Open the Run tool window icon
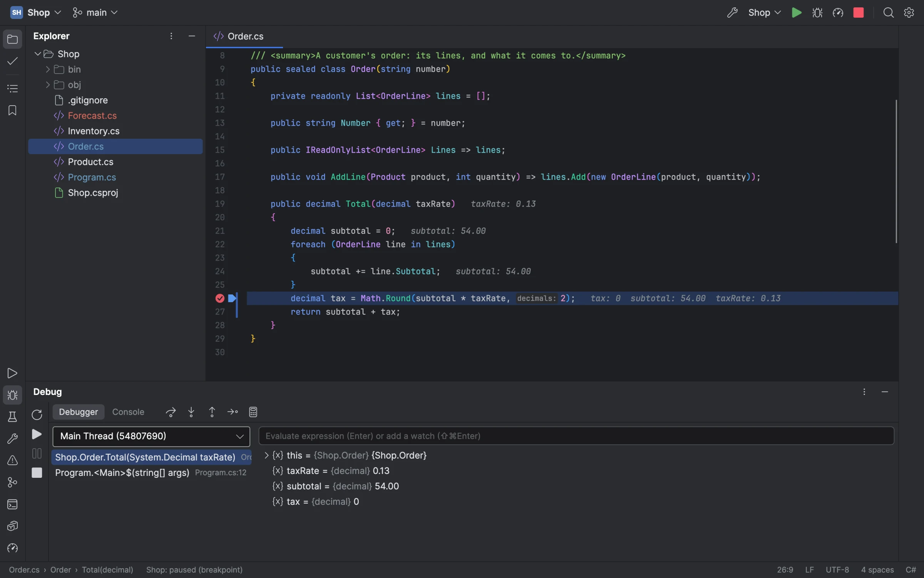 click(x=12, y=373)
